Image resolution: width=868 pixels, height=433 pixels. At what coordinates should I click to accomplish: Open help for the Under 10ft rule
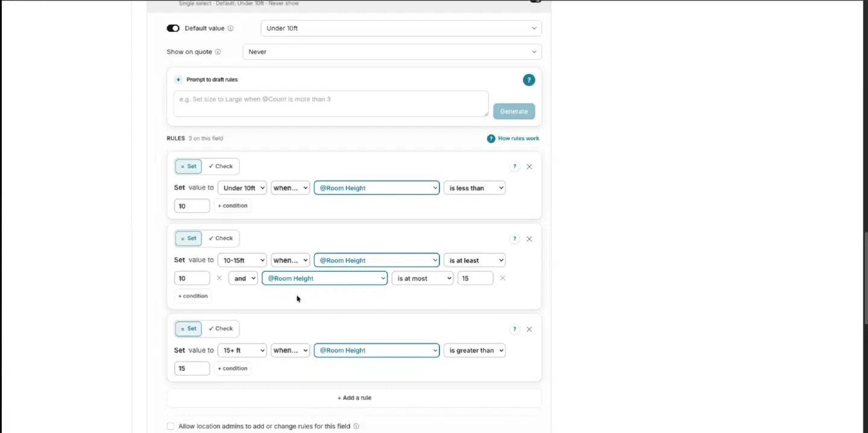tap(515, 167)
